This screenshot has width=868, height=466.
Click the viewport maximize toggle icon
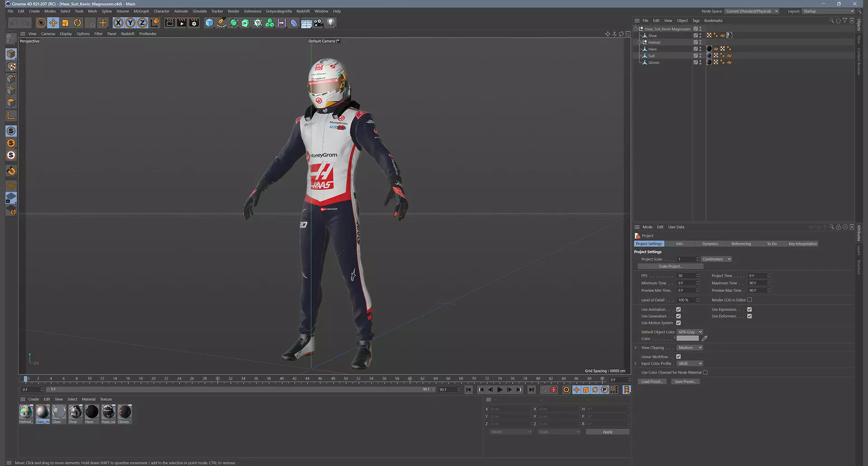pyautogui.click(x=628, y=34)
